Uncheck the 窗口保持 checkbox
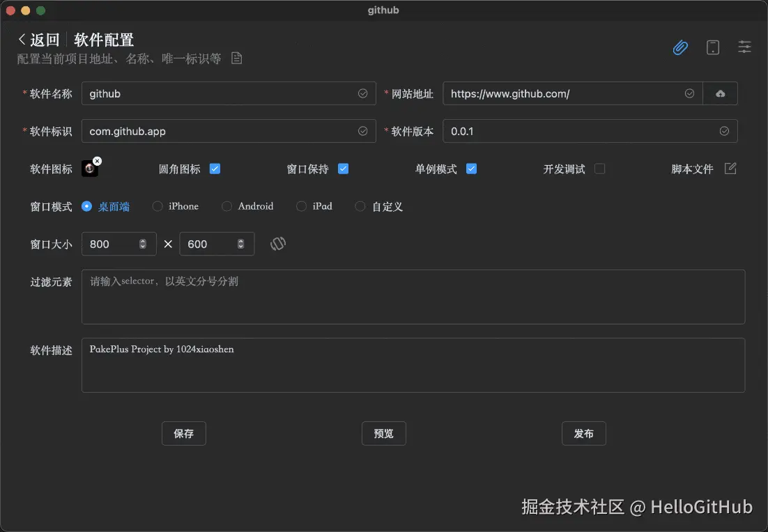768x532 pixels. tap(344, 169)
